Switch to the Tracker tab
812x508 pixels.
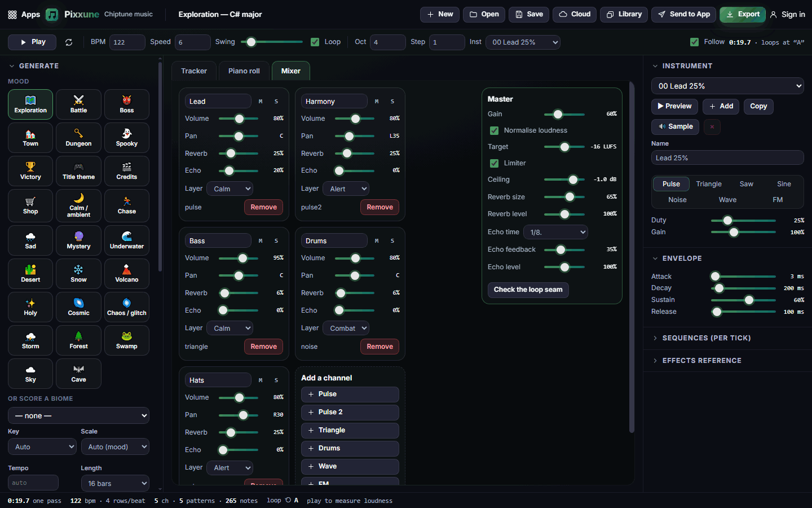coord(194,71)
